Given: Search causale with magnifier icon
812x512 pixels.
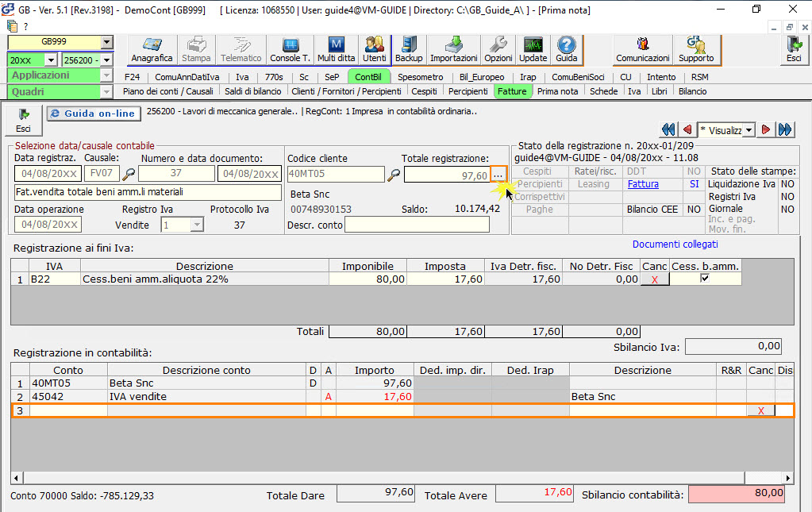Looking at the screenshot, I should 129,175.
